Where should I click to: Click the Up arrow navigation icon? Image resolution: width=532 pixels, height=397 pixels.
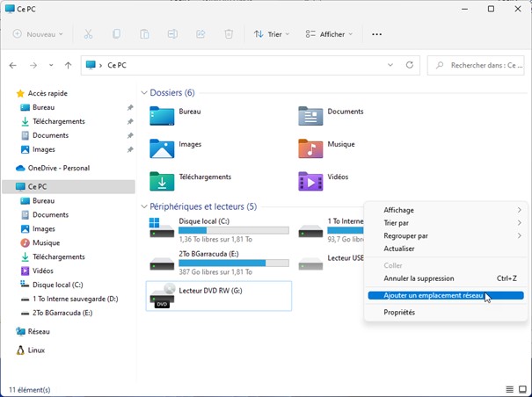point(69,65)
